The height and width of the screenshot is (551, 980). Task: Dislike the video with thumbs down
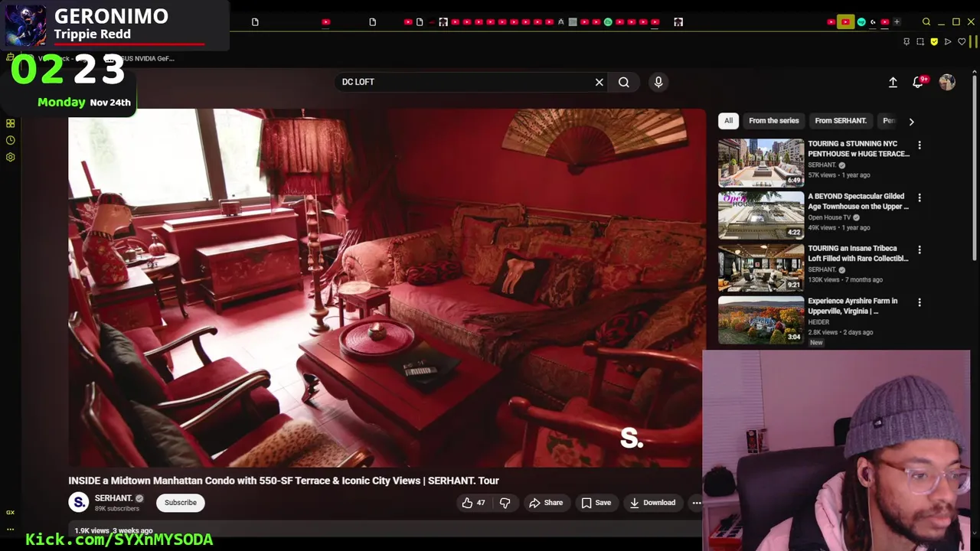click(505, 503)
